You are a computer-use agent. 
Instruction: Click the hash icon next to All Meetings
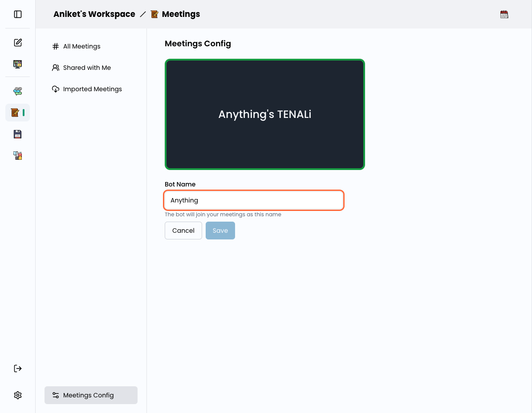[x=55, y=46]
